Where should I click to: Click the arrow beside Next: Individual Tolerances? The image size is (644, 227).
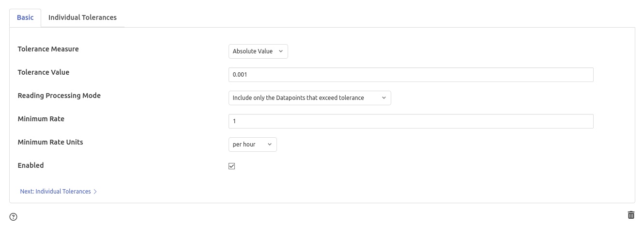95,192
